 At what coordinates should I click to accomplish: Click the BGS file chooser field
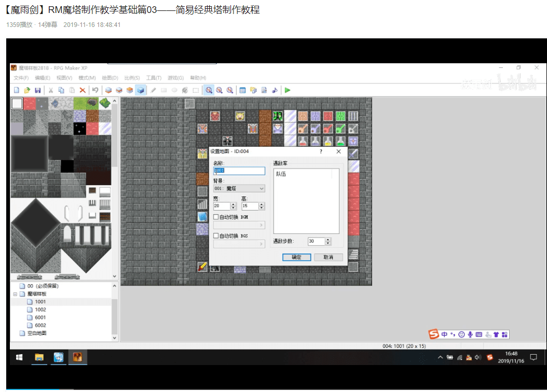pos(239,244)
